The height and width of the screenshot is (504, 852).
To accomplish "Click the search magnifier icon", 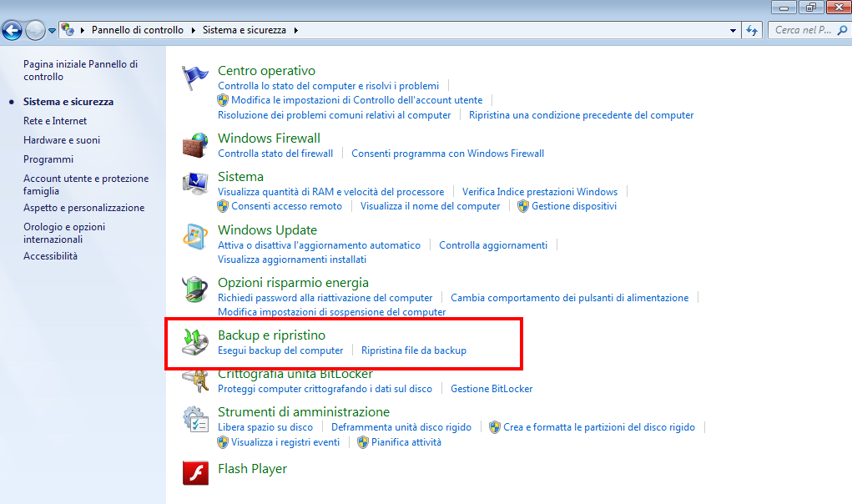I will coord(842,30).
